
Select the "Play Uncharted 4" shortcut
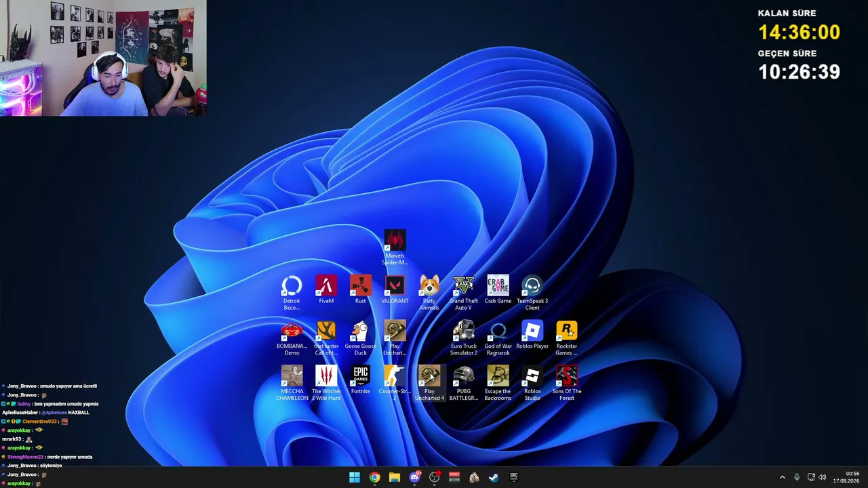429,384
